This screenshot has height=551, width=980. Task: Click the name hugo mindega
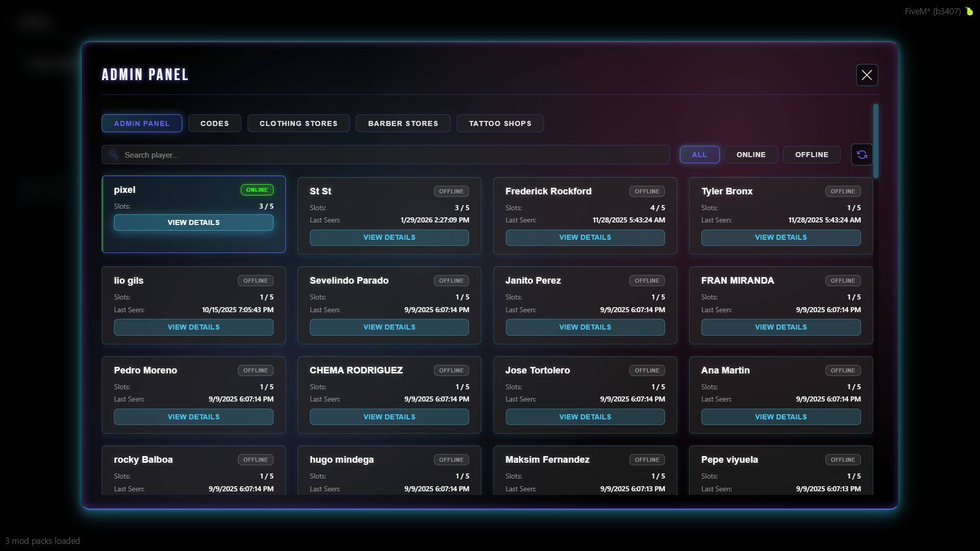pyautogui.click(x=341, y=460)
